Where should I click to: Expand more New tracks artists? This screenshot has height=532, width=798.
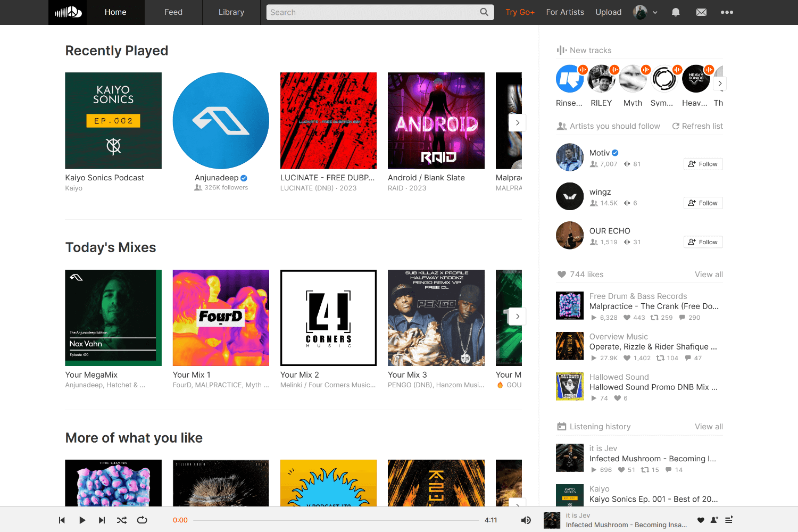click(720, 84)
